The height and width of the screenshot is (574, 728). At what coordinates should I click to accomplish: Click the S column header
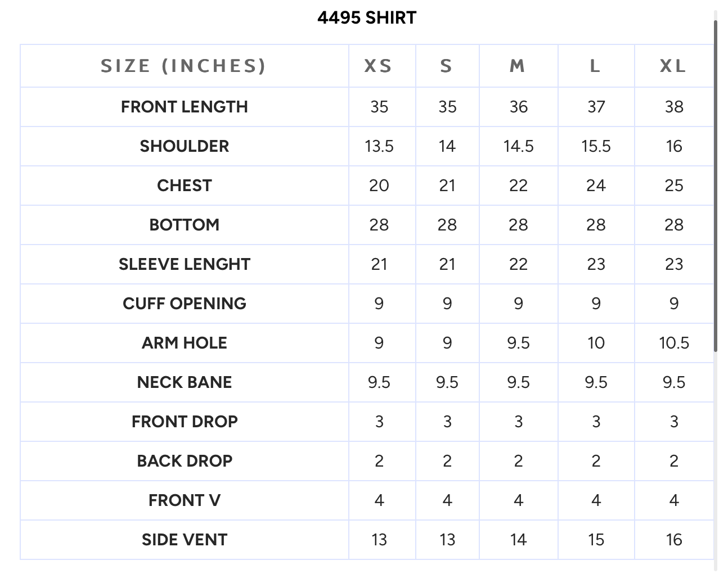pyautogui.click(x=447, y=66)
